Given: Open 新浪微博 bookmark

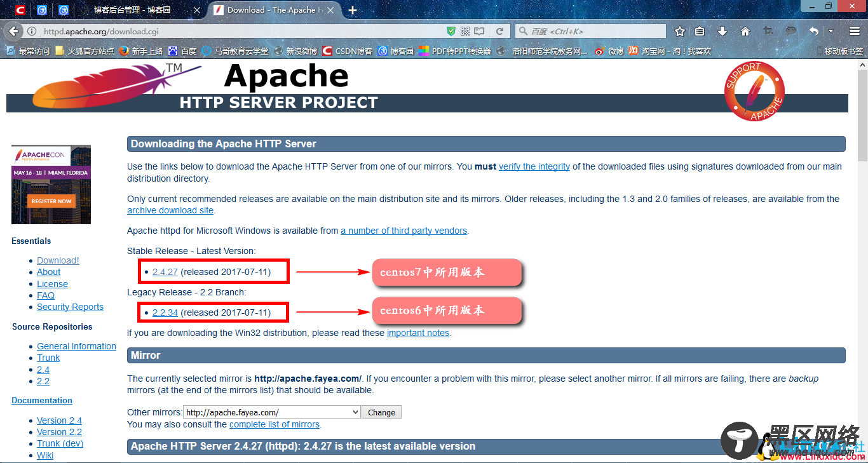Looking at the screenshot, I should click(295, 51).
